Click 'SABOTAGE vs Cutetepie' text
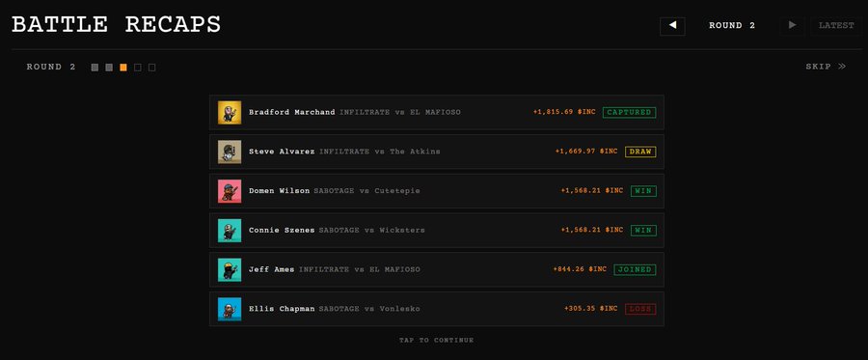Image resolution: width=868 pixels, height=360 pixels. [x=367, y=191]
